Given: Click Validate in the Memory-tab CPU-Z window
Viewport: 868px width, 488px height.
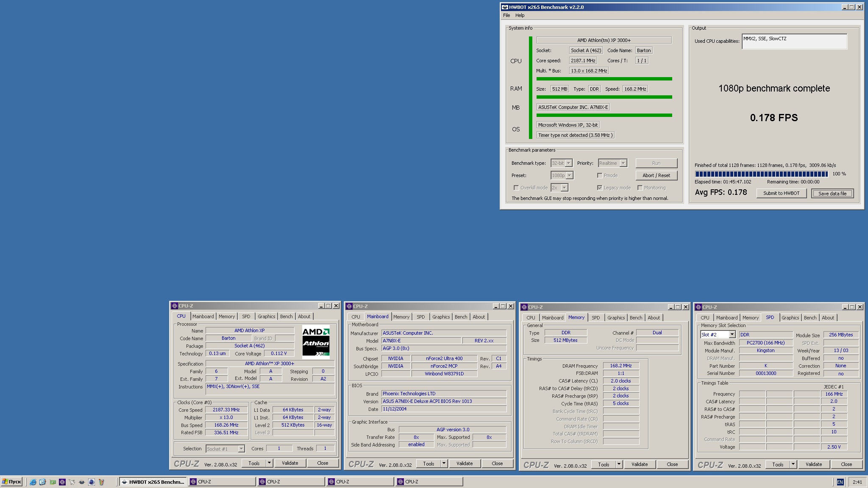Looking at the screenshot, I should (639, 464).
